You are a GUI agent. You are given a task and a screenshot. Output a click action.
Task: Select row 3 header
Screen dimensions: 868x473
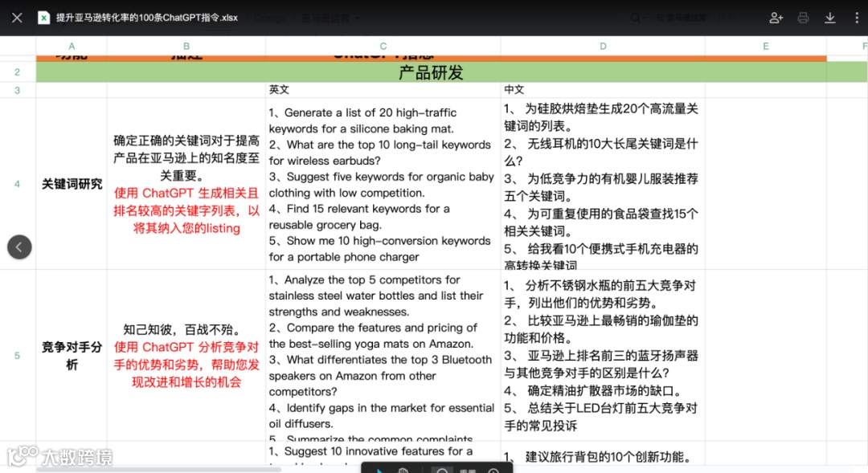18,90
